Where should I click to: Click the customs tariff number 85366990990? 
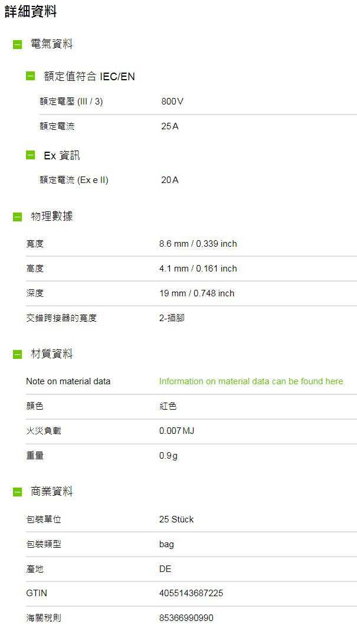coord(186,618)
